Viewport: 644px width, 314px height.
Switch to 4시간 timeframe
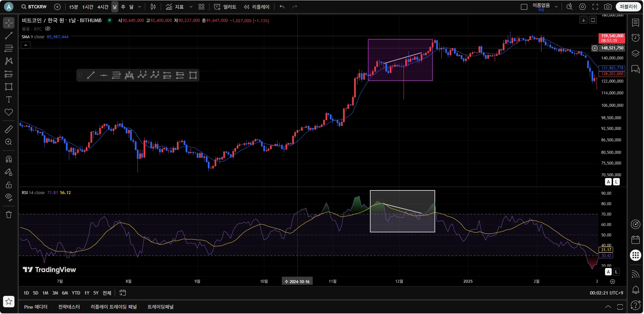click(103, 7)
